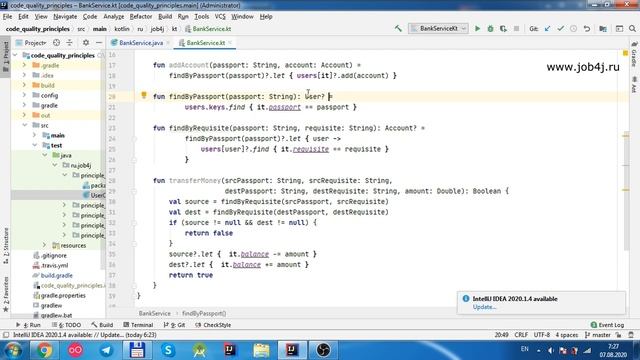Screen dimensions: 640x360
Task: Rollback changes with the undo icon
Action: (x=587, y=29)
